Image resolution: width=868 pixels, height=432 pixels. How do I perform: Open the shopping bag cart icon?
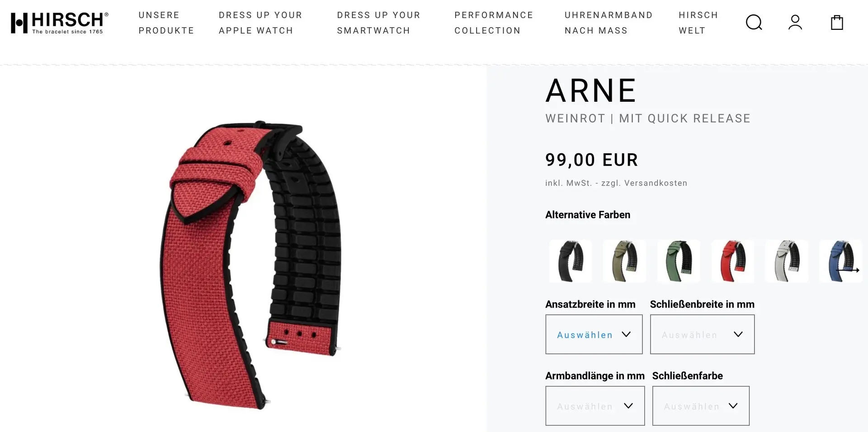[837, 22]
